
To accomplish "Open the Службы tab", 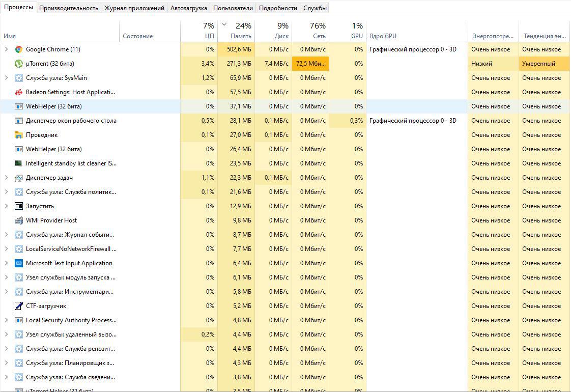I will pyautogui.click(x=315, y=8).
